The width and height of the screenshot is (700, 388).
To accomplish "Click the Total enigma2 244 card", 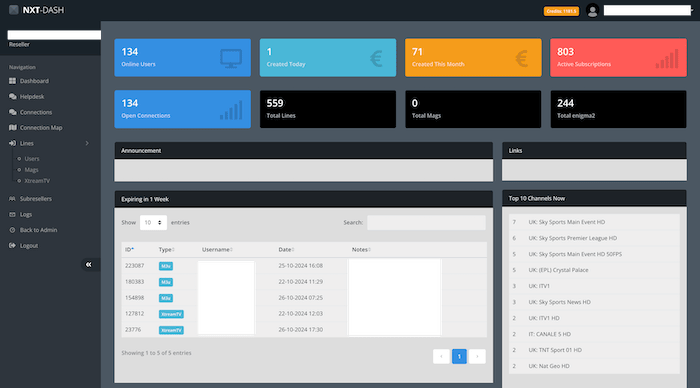I will pyautogui.click(x=618, y=109).
